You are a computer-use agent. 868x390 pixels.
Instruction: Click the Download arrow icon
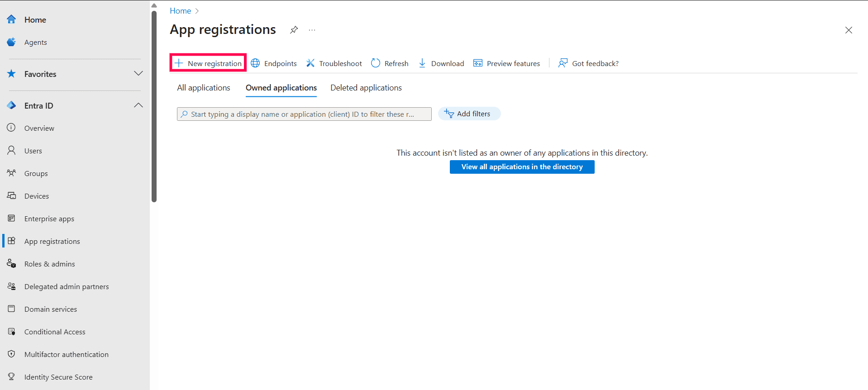click(422, 63)
